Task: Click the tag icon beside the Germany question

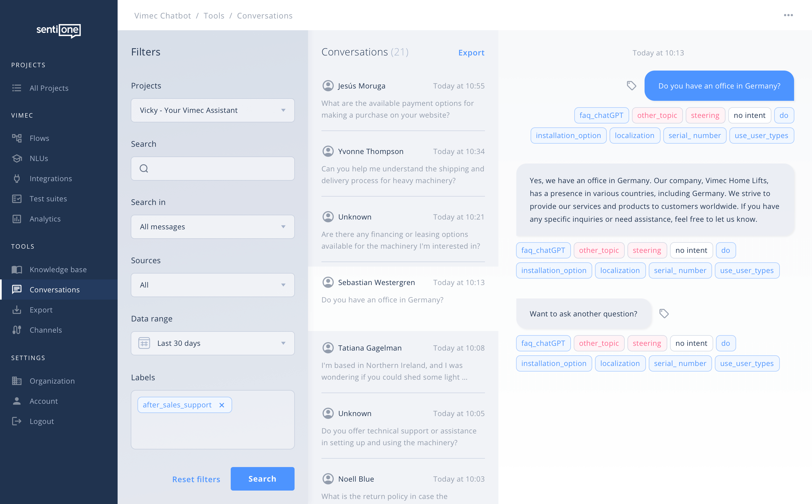Action: pyautogui.click(x=631, y=86)
